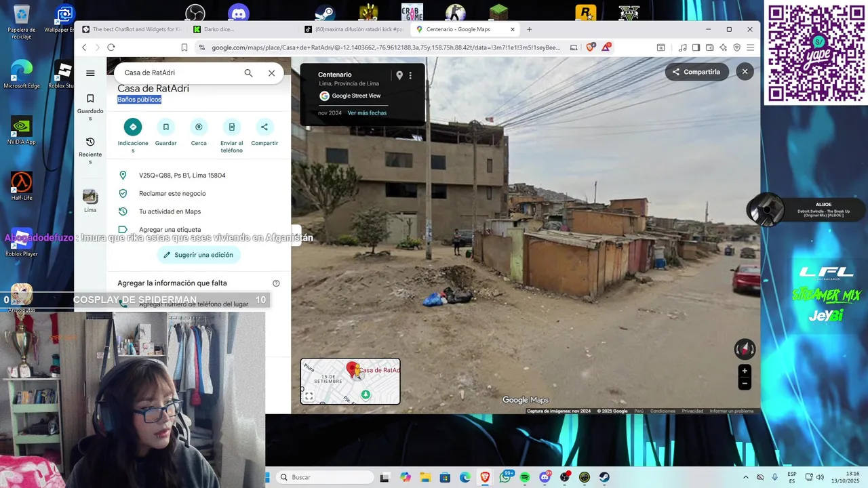Zoom in Street View with the plus button
The image size is (868, 488).
click(x=745, y=371)
